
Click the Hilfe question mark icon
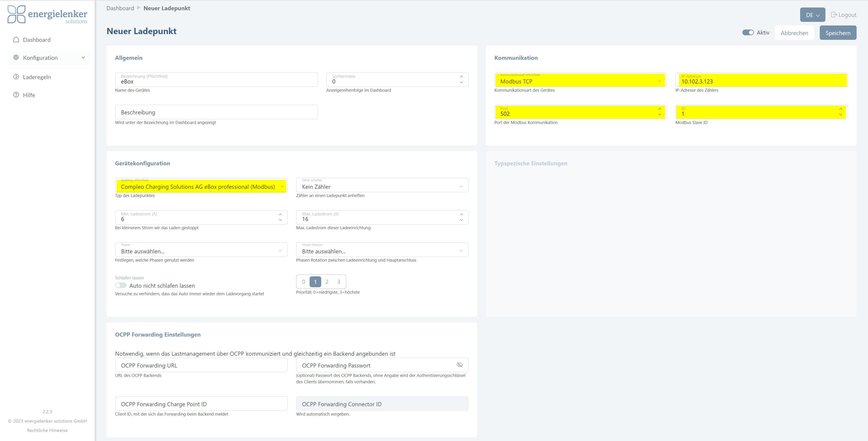[16, 95]
